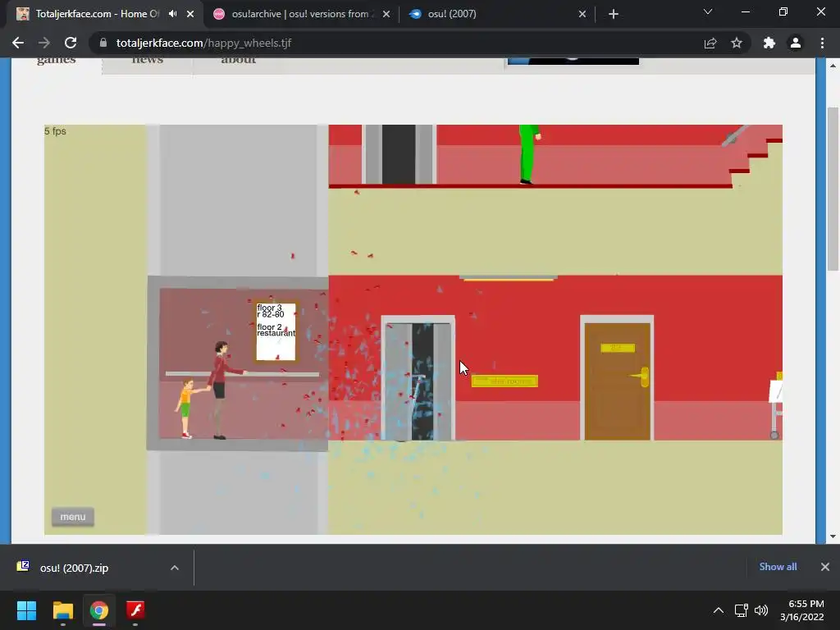View site info via the padlock icon
The image size is (840, 630).
pos(103,43)
